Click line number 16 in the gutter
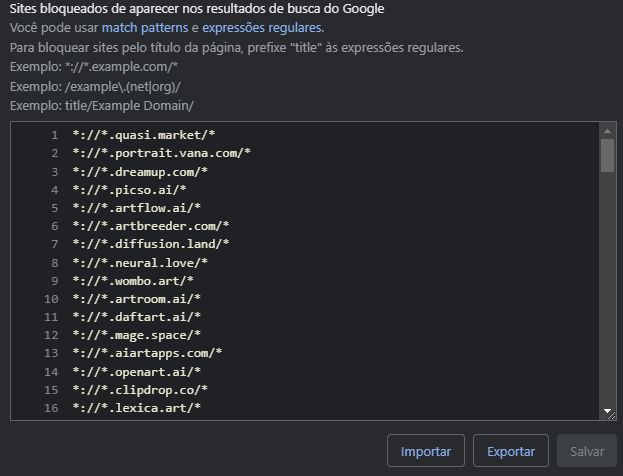 (51, 408)
